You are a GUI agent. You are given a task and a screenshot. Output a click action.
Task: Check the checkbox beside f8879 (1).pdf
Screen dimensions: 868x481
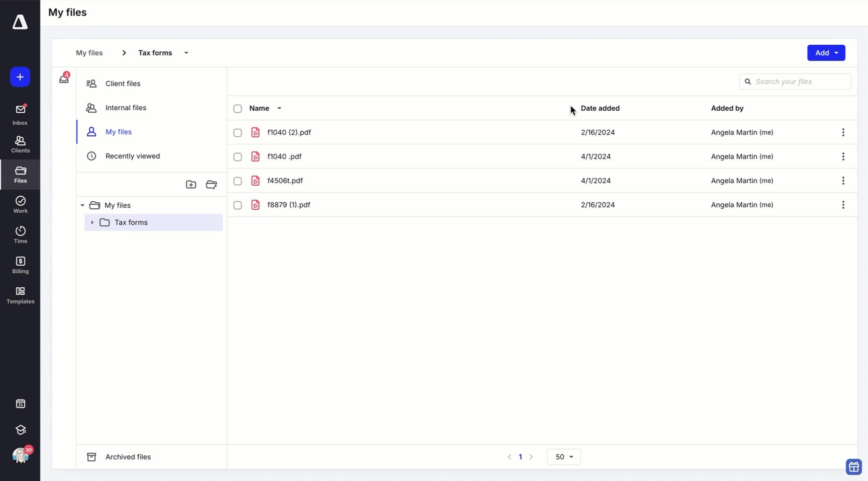[x=237, y=205]
